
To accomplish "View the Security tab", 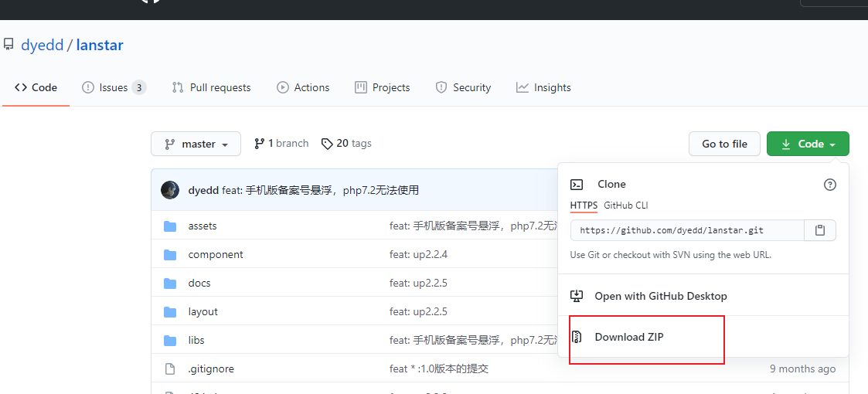I will coord(463,87).
